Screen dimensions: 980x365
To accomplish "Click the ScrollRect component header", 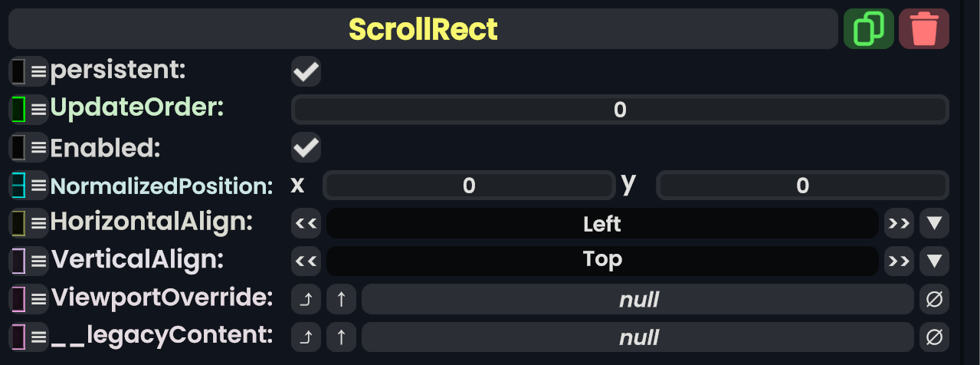I will pyautogui.click(x=423, y=29).
